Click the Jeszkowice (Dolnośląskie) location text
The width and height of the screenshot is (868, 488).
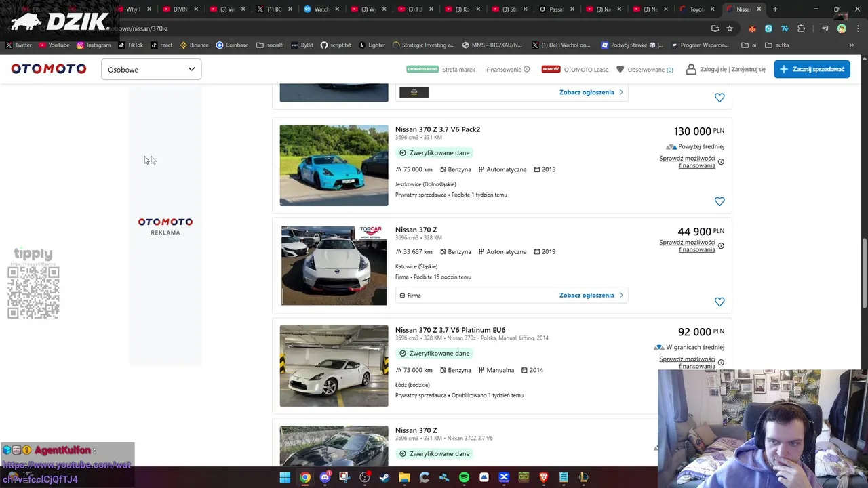click(x=426, y=184)
